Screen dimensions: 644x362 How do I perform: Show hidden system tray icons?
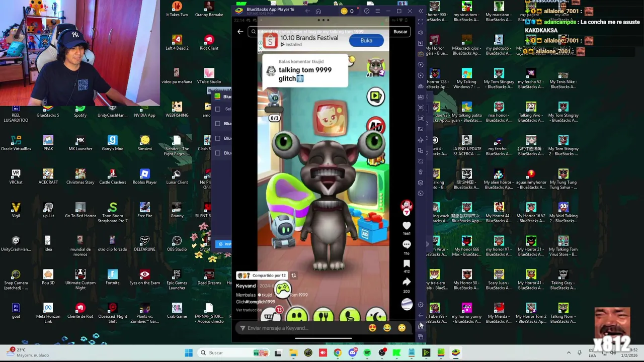[569, 353]
